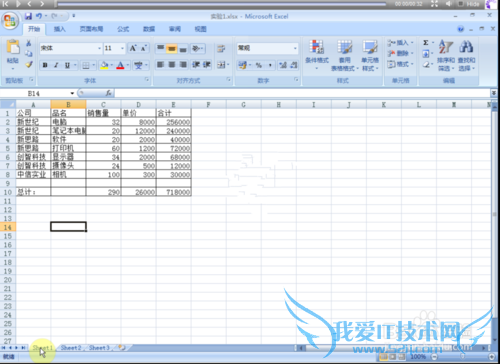500x364 pixels.
Task: Open the number format dropdown
Action: [x=295, y=48]
